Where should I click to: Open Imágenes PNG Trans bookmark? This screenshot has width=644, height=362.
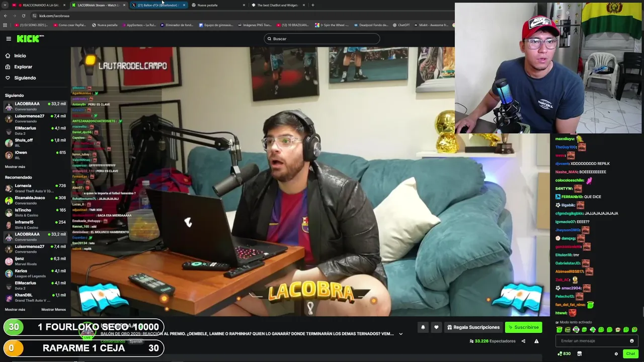pyautogui.click(x=255, y=25)
